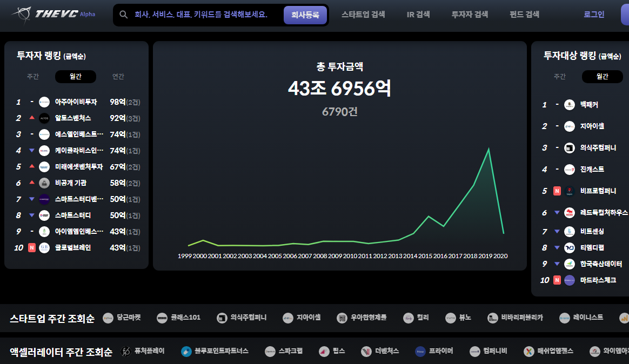Open 펀드 검색 menu
The width and height of the screenshot is (629, 364).
point(524,15)
